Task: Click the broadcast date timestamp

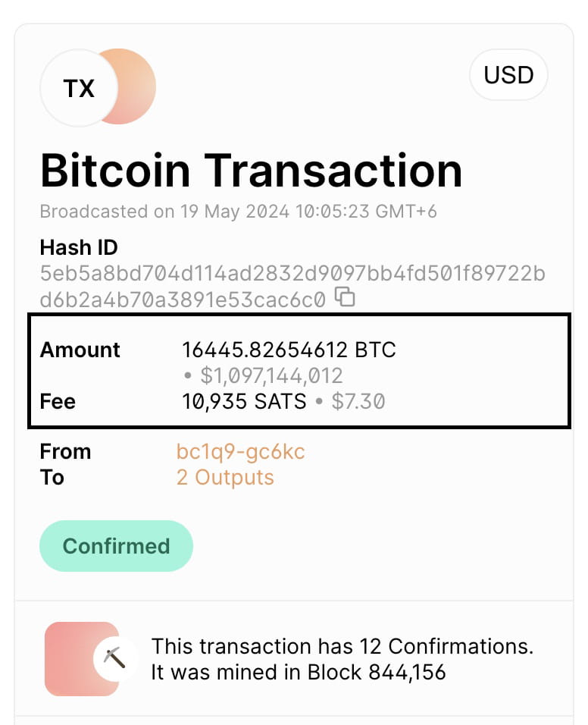Action: [239, 212]
